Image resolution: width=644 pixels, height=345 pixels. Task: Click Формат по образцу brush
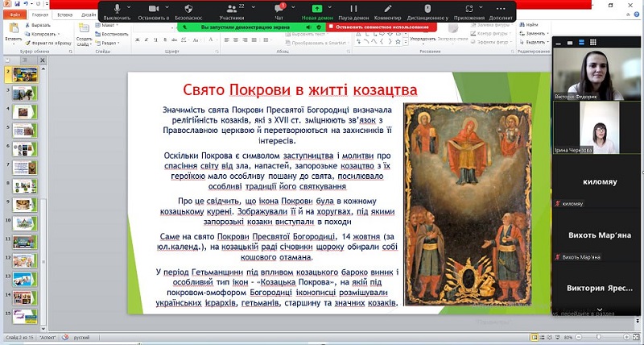tap(48, 43)
